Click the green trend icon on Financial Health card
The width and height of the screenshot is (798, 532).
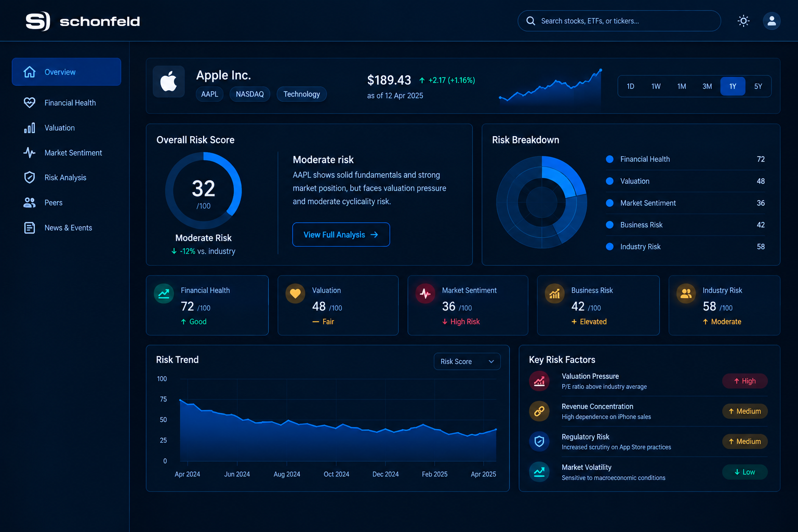[x=164, y=293]
